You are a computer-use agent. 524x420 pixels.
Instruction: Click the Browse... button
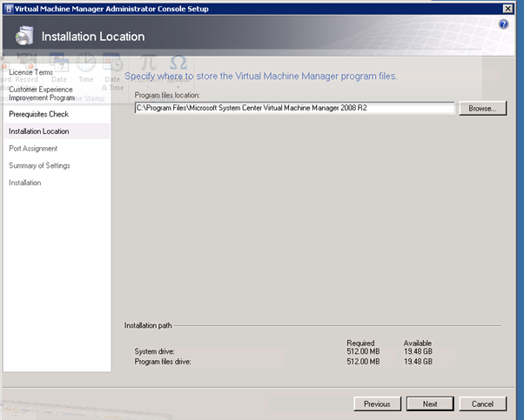click(482, 109)
